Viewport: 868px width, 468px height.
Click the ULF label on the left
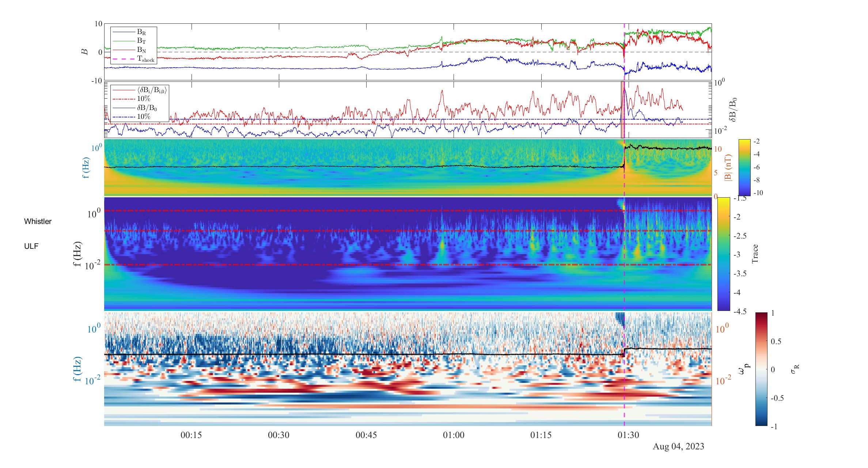[x=31, y=246]
